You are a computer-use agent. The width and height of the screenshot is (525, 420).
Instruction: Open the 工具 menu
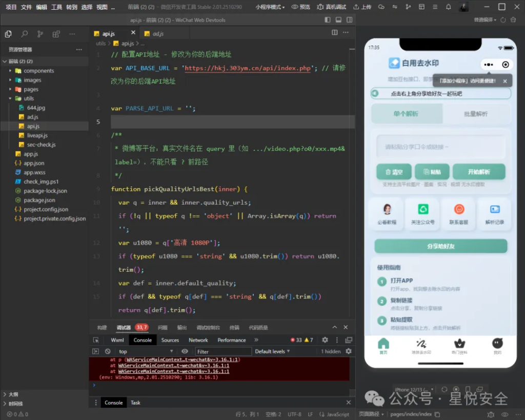tap(56, 7)
